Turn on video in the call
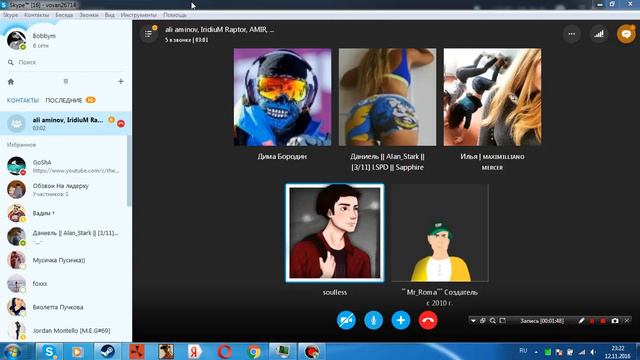The height and width of the screenshot is (360, 640). point(346,320)
